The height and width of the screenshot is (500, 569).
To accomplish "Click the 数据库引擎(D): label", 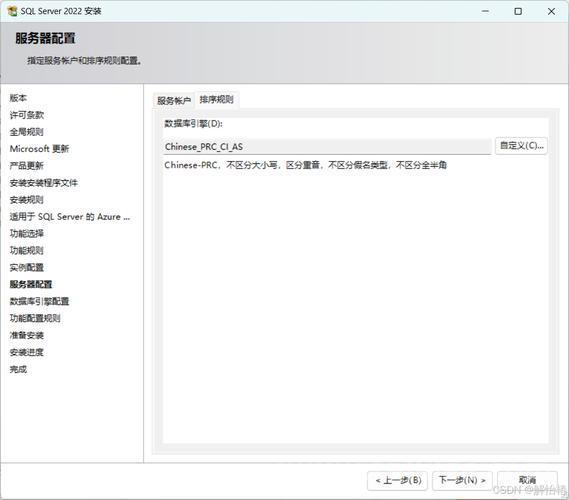I will pyautogui.click(x=193, y=124).
